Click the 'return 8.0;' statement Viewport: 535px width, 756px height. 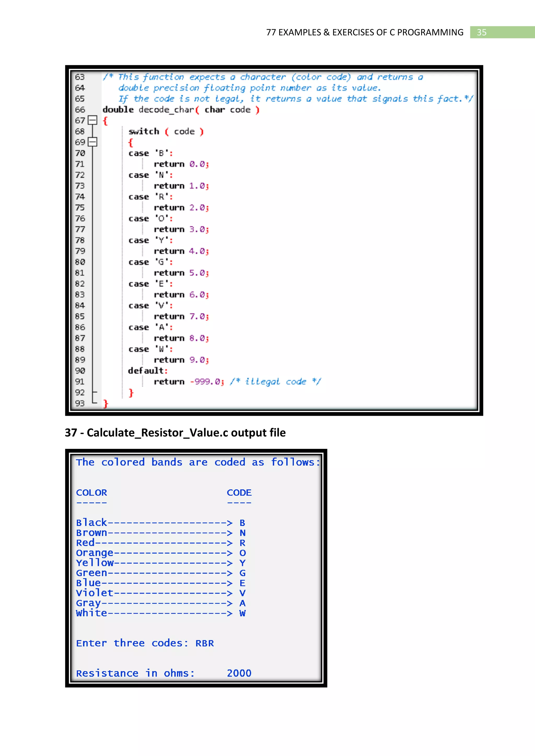181,338
